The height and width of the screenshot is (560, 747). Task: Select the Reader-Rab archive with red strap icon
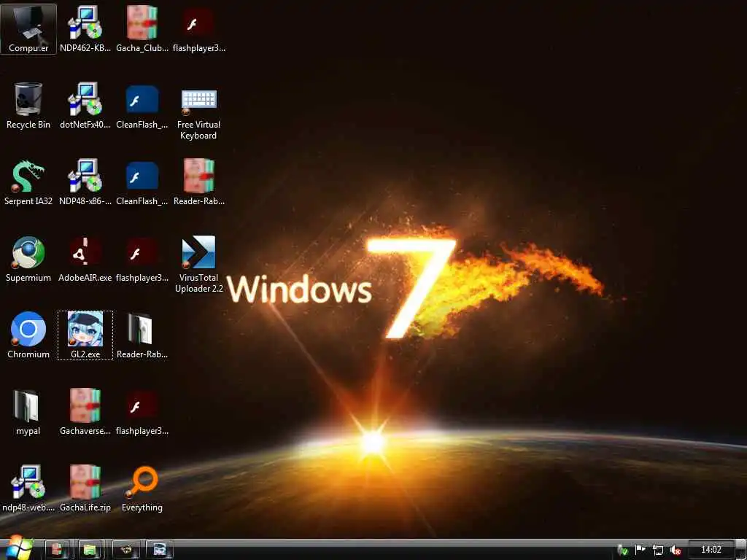[198, 182]
